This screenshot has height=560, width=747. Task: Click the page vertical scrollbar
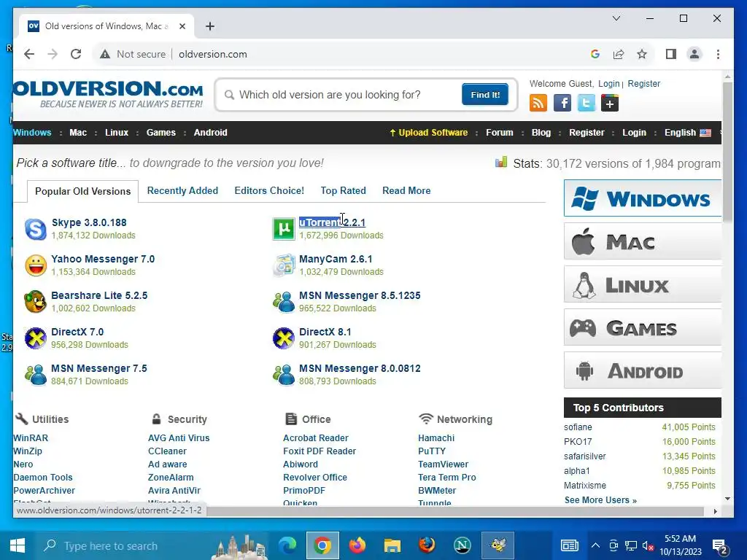[x=727, y=152]
